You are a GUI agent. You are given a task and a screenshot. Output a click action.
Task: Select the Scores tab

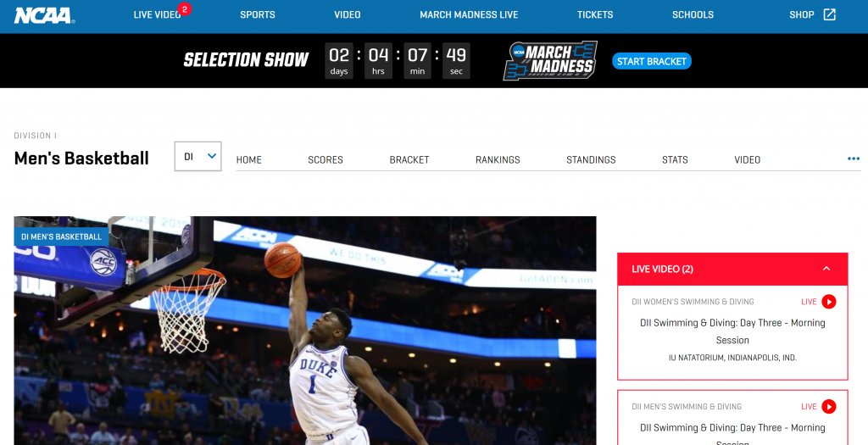[325, 160]
